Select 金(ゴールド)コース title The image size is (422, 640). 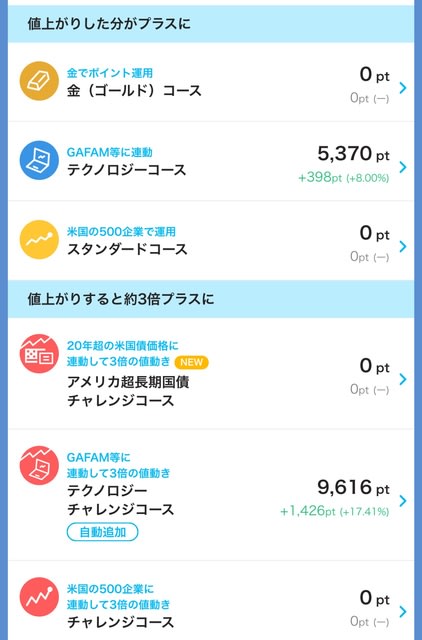click(x=134, y=91)
